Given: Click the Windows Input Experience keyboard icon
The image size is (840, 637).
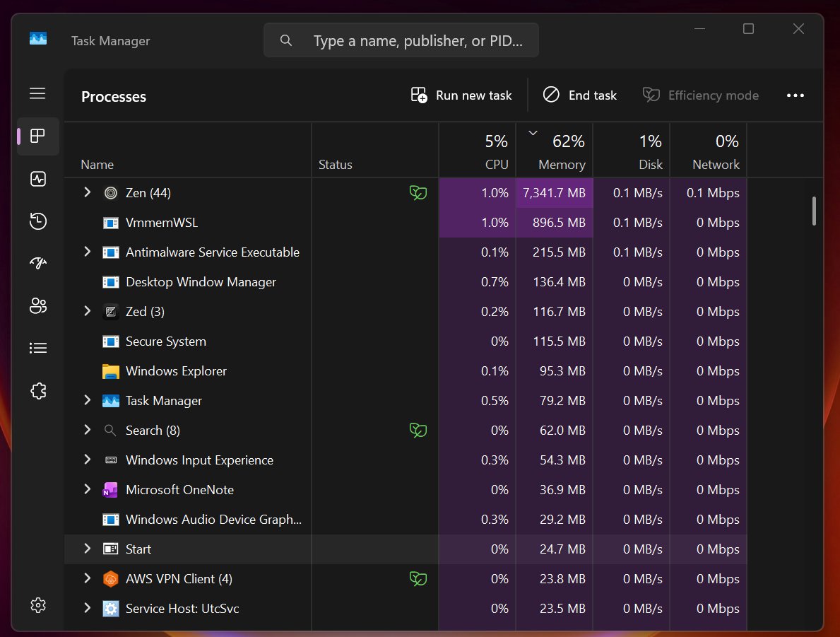Looking at the screenshot, I should [111, 460].
